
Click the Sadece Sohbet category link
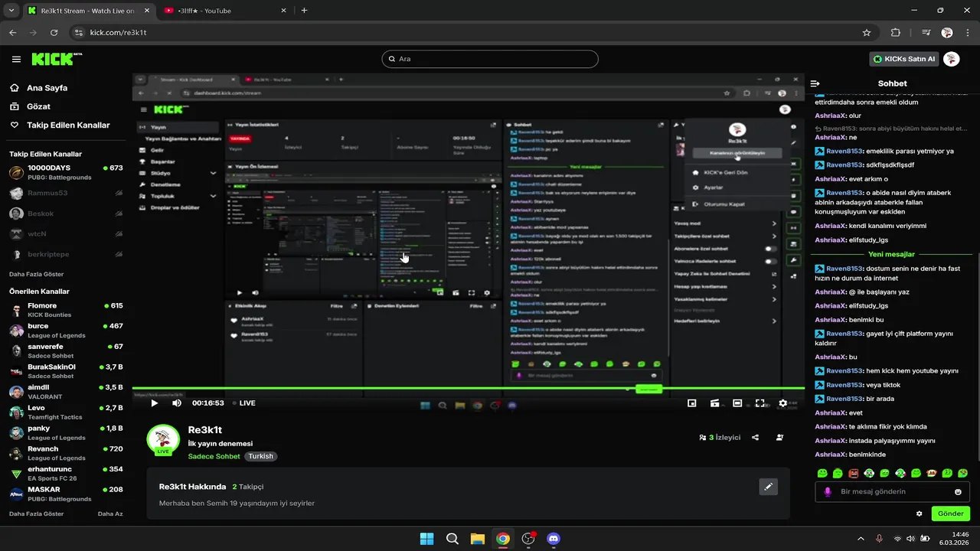tap(214, 456)
